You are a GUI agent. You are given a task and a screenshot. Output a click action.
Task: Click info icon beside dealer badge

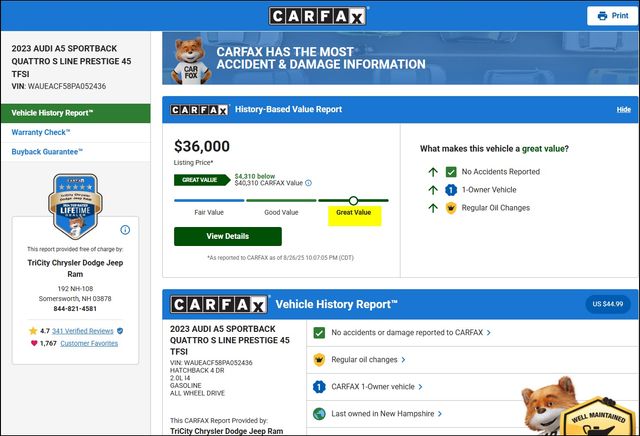125,230
